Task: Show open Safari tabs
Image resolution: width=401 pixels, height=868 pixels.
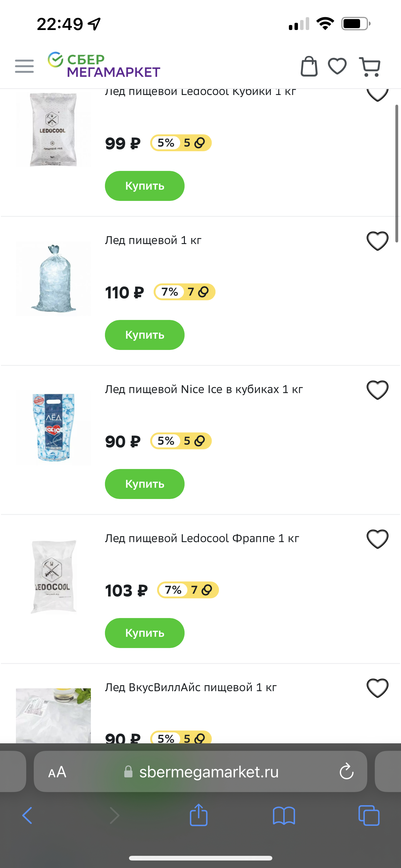Action: [369, 816]
